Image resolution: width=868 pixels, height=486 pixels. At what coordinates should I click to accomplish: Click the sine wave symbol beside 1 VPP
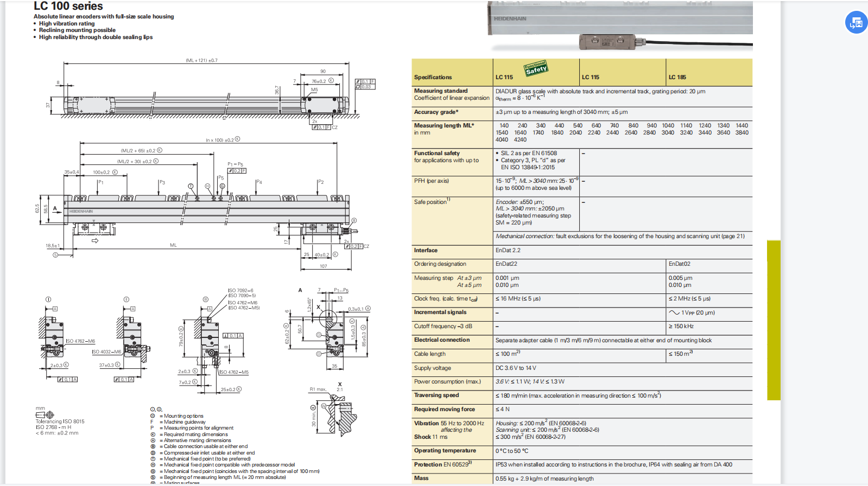[674, 312]
